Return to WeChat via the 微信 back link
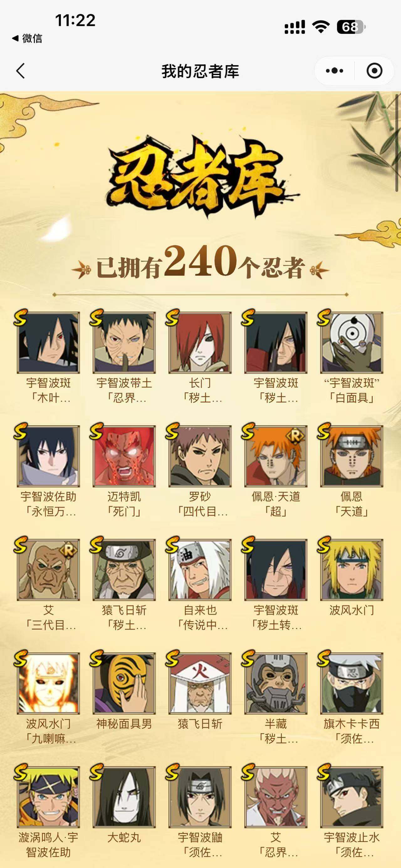Image resolution: width=401 pixels, height=868 pixels. coord(27,38)
